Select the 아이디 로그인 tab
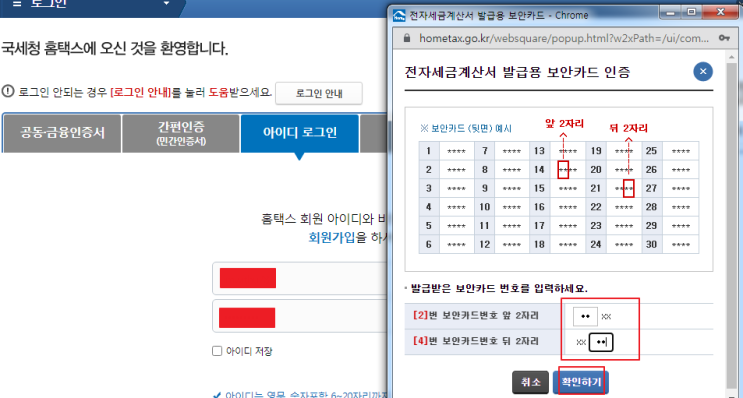Image resolution: width=743 pixels, height=398 pixels. (x=300, y=133)
